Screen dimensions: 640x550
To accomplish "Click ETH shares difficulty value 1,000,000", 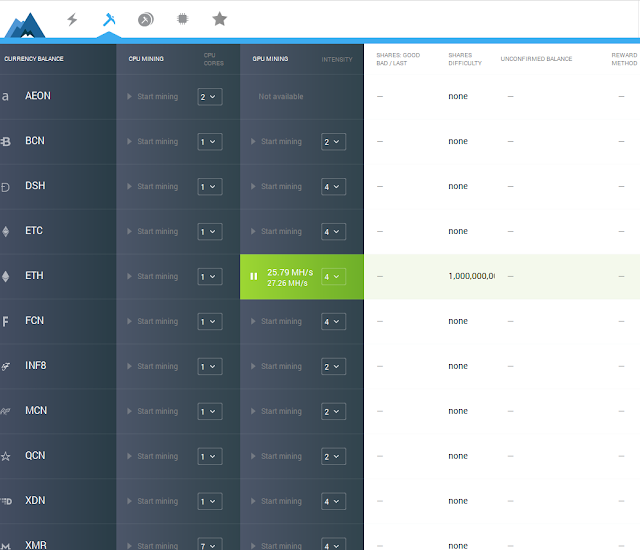I will pos(471,276).
